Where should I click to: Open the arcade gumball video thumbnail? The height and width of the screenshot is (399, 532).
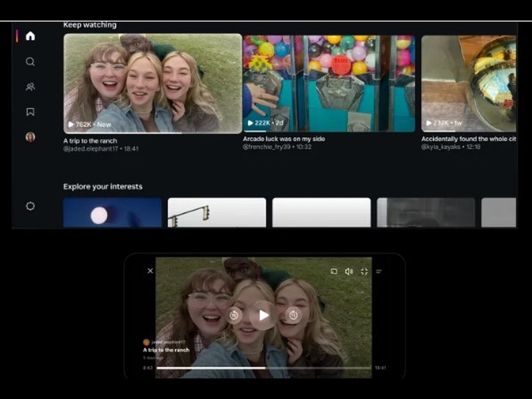point(329,84)
